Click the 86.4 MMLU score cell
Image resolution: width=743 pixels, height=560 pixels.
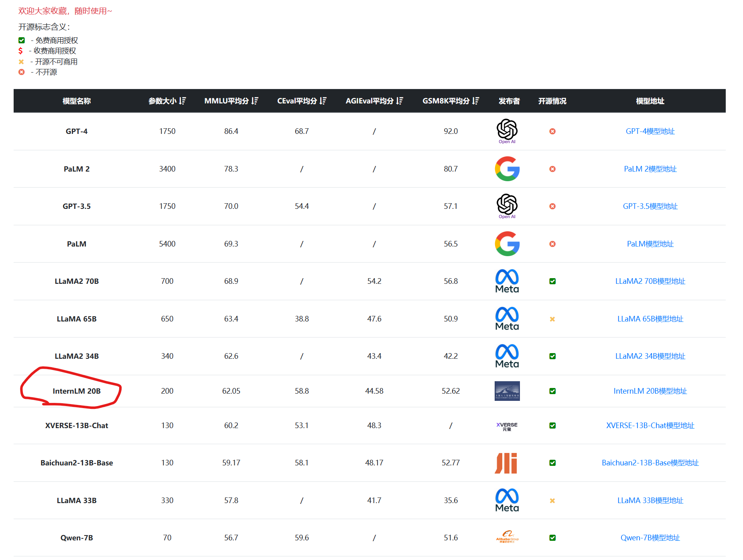[x=231, y=131]
